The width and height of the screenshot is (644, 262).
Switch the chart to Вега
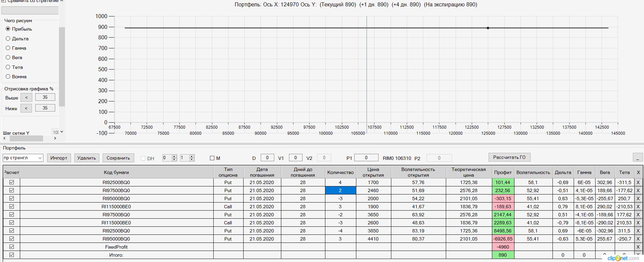click(x=8, y=57)
